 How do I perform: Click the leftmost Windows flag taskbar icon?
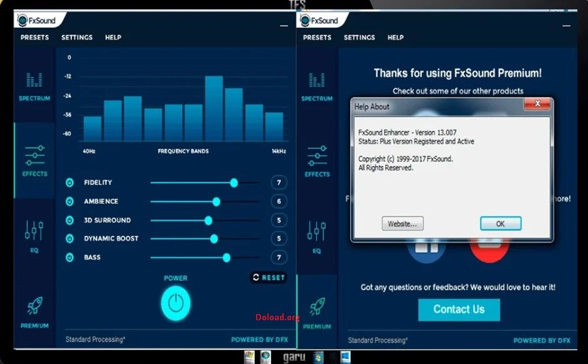[249, 357]
